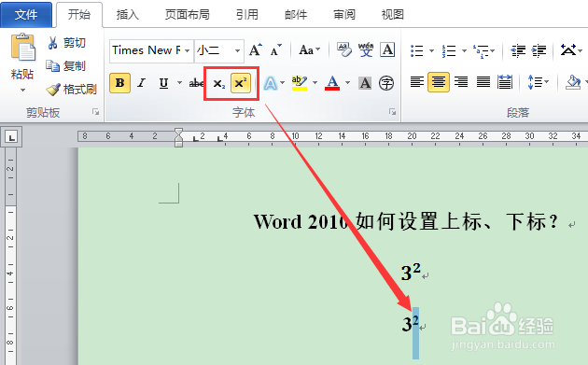Click 复制 (Copy)
The height and width of the screenshot is (365, 588).
[65, 66]
